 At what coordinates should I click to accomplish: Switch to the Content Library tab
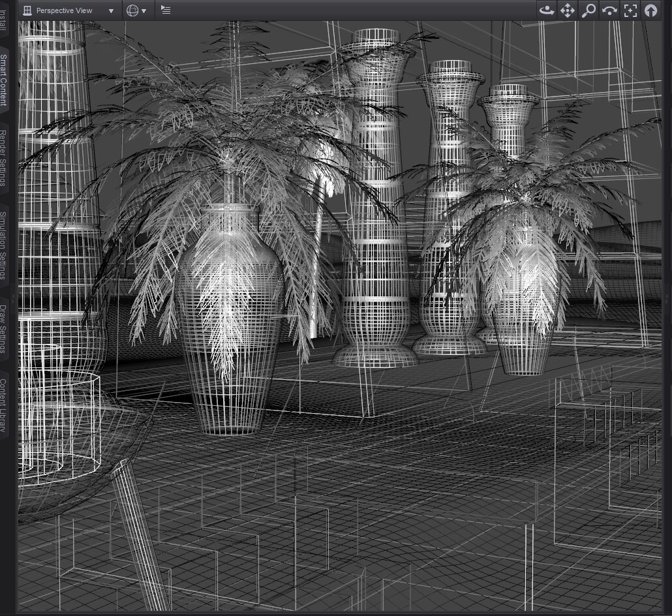click(x=4, y=405)
